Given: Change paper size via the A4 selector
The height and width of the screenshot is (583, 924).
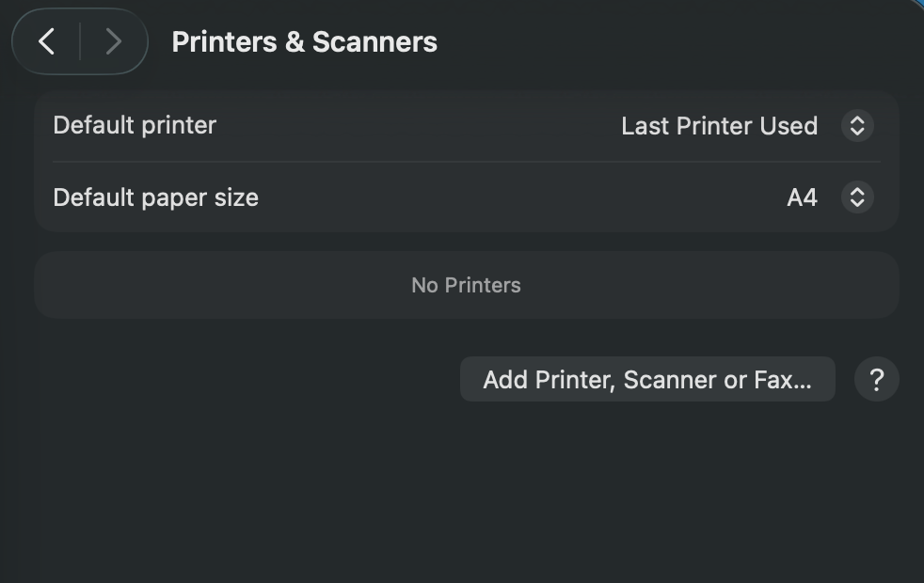Looking at the screenshot, I should pos(857,197).
